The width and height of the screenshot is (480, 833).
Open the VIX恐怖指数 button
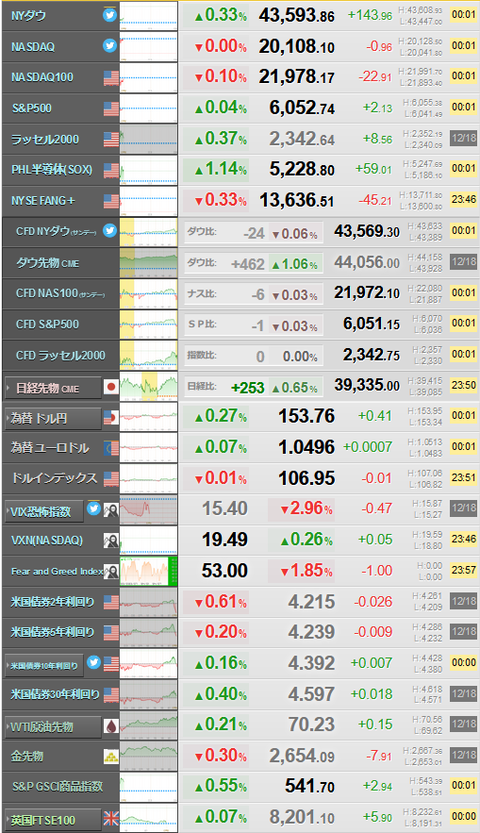(x=44, y=511)
